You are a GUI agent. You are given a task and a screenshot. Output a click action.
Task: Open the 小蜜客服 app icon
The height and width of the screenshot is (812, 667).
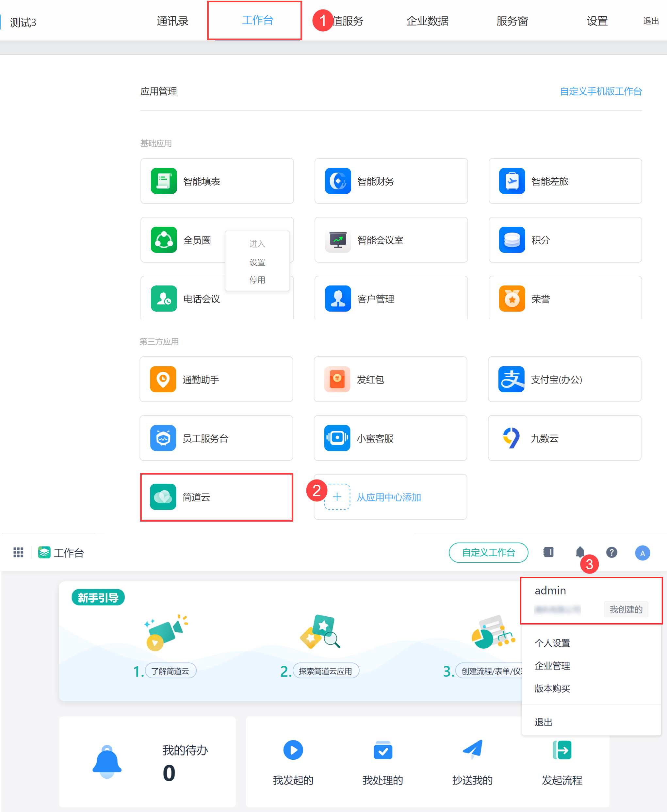(x=337, y=438)
